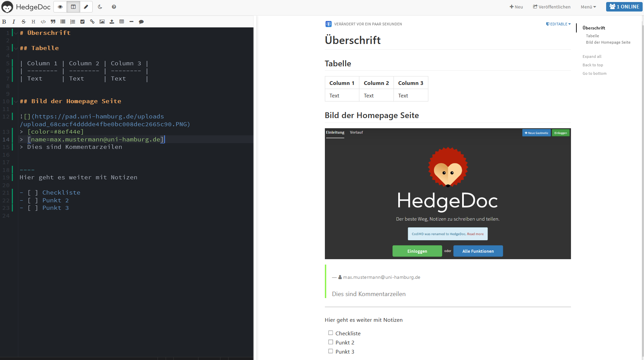
Task: Click Veröffentlichen to publish note
Action: pos(552,7)
